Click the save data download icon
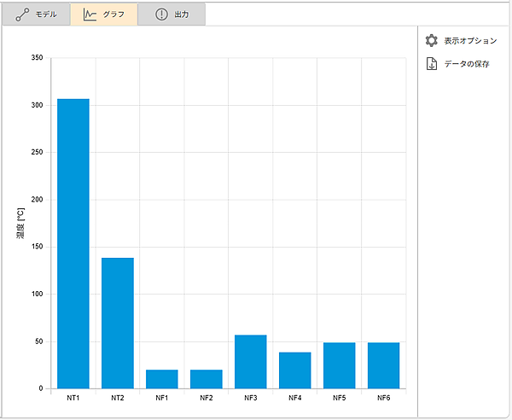Image resolution: width=512 pixels, height=420 pixels. tap(432, 64)
